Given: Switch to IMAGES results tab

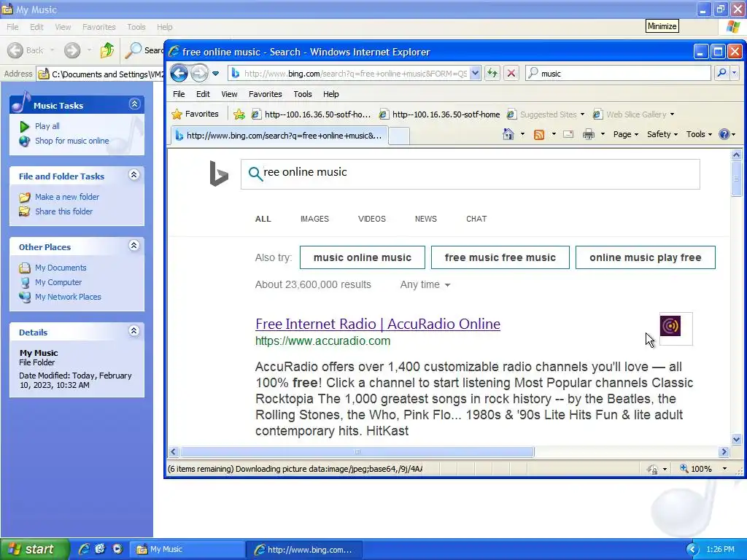Looking at the screenshot, I should (314, 219).
